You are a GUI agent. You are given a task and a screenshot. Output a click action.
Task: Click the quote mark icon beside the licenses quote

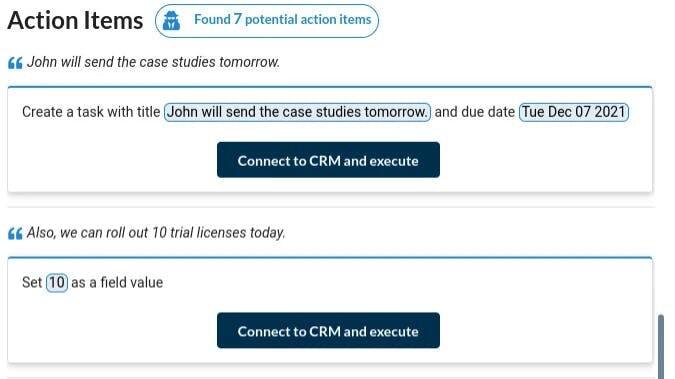[15, 234]
